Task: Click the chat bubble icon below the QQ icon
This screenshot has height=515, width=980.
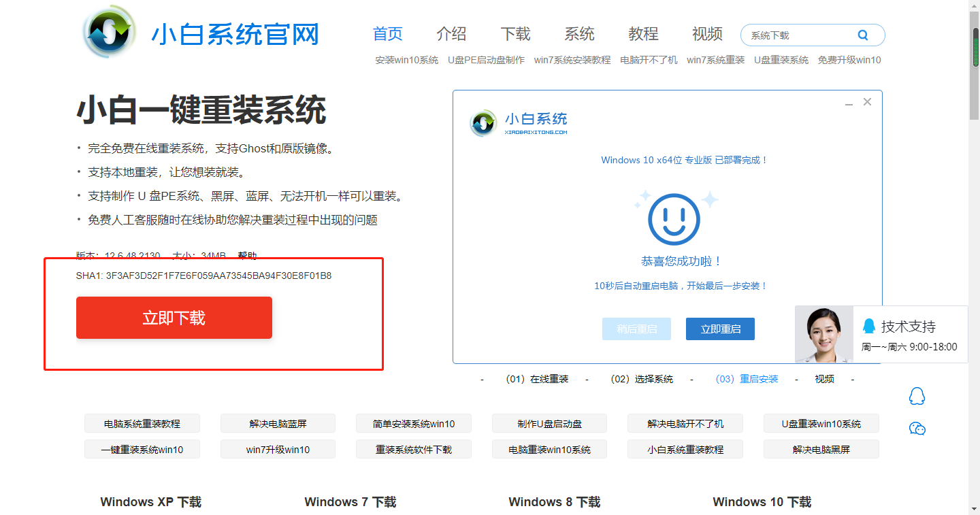Action: pos(917,429)
